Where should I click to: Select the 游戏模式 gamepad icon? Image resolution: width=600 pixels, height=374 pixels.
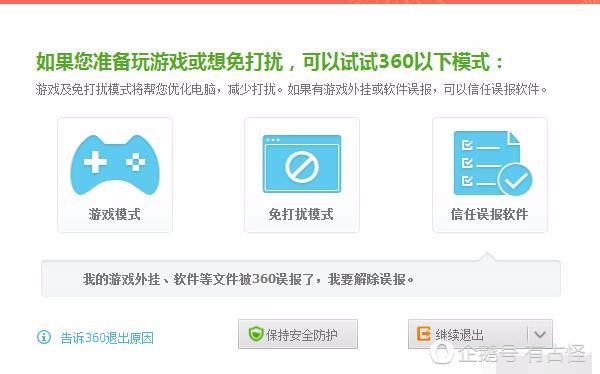[115, 165]
